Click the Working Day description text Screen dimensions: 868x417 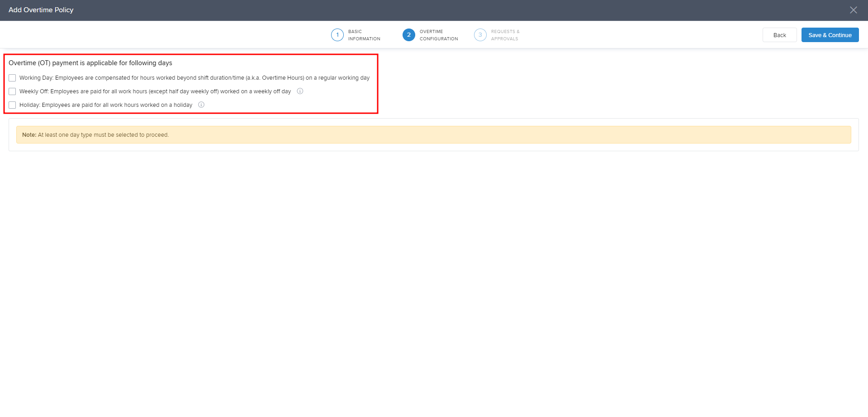[194, 78]
